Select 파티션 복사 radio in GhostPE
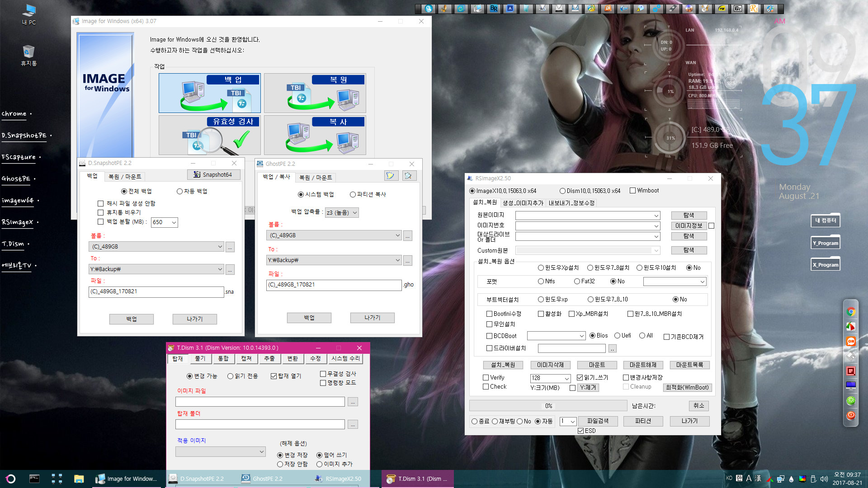 [353, 194]
